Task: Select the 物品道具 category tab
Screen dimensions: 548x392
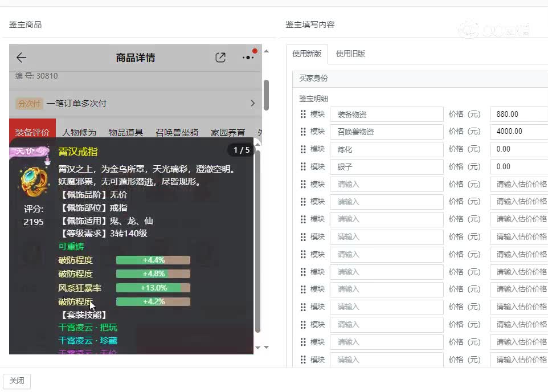Action: pos(126,132)
